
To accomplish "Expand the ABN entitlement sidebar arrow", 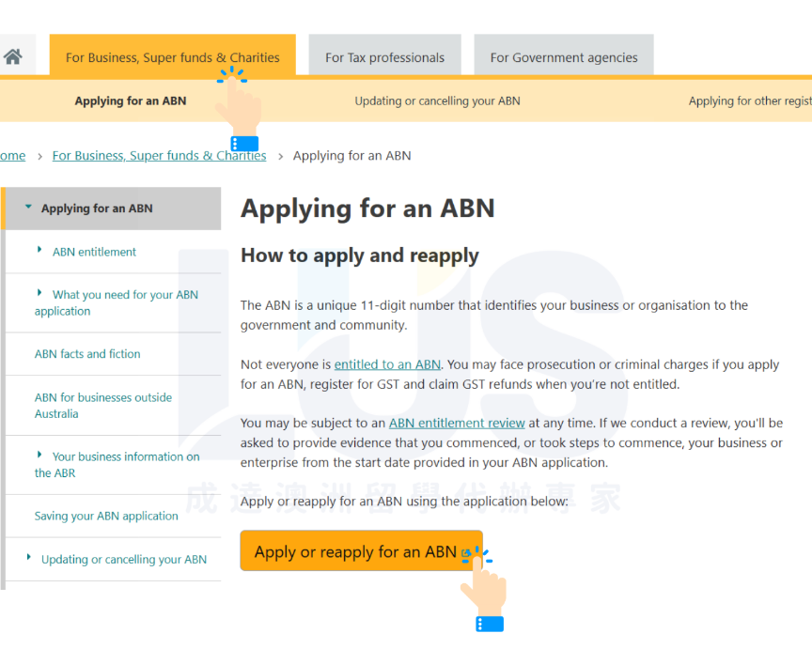I will click(39, 250).
